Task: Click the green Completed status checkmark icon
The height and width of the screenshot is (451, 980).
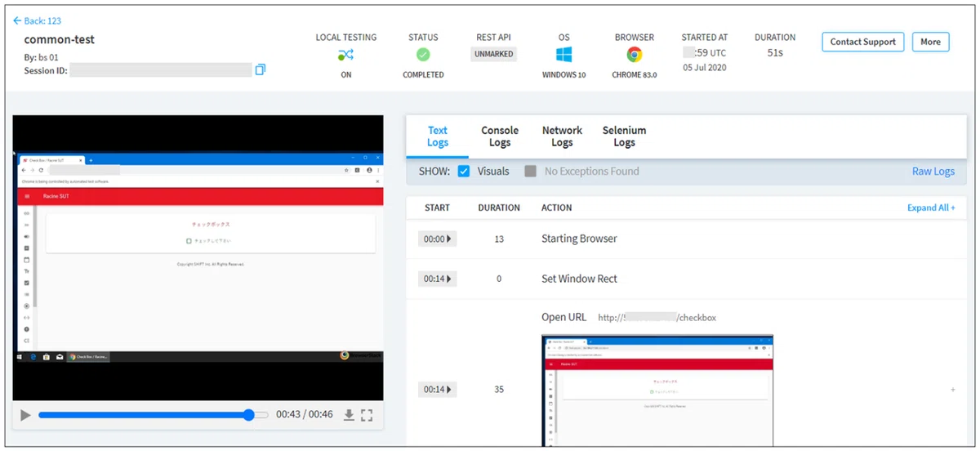Action: 423,55
